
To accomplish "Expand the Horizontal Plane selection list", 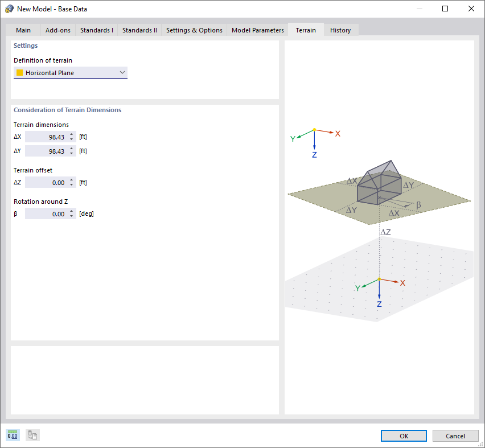I will (122, 72).
